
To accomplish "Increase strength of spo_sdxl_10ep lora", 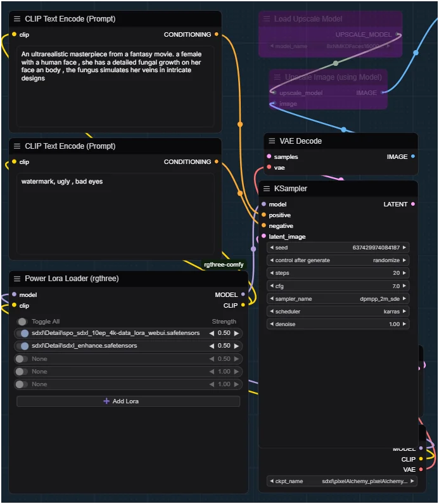I will [236, 333].
